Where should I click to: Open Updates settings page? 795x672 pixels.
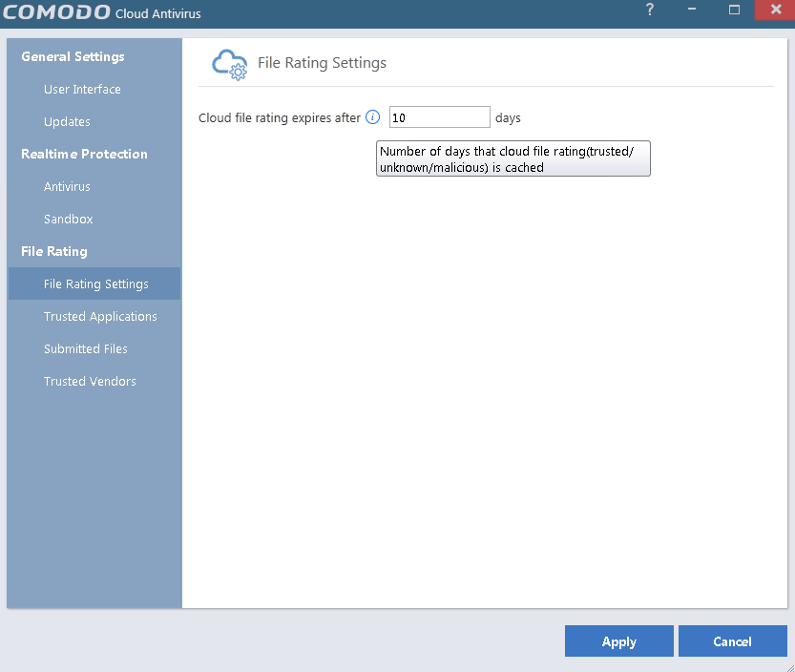click(67, 122)
